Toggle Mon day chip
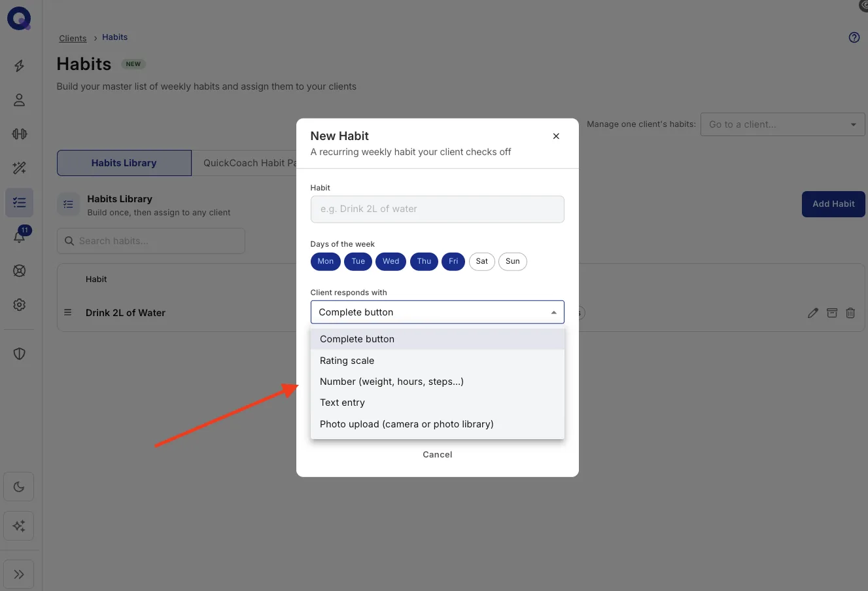The width and height of the screenshot is (868, 591). tap(326, 261)
